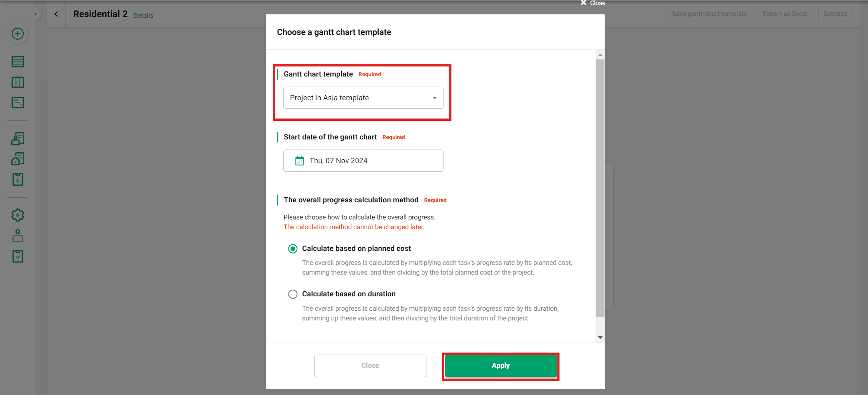Expand the left sidebar chevron

35,14
